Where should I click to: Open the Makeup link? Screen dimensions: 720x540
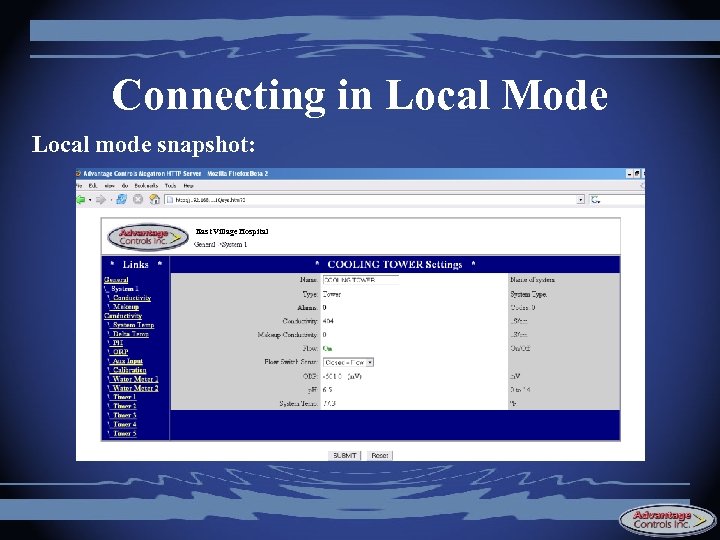point(126,307)
